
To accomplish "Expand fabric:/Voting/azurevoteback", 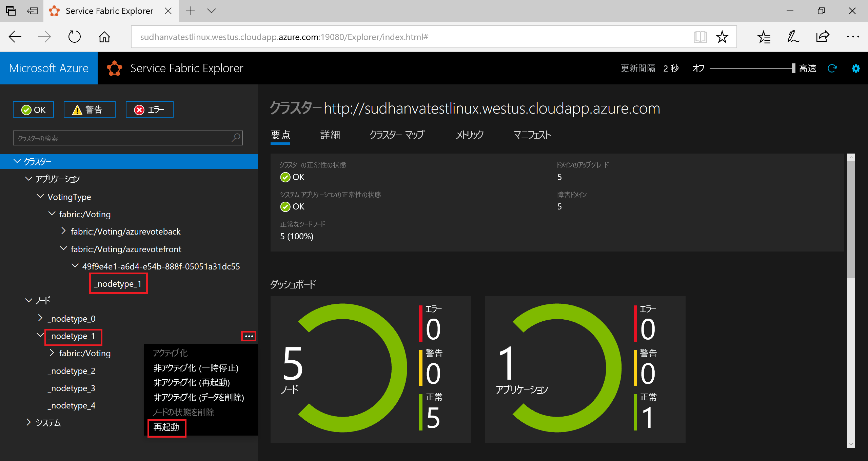I will click(63, 231).
